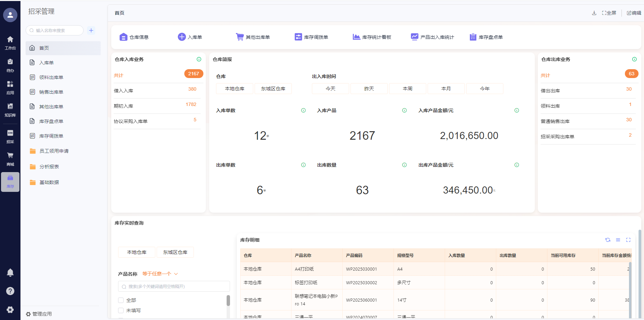The height and width of the screenshot is (320, 644).
Task: Select 本月 time range tab
Action: point(446,89)
